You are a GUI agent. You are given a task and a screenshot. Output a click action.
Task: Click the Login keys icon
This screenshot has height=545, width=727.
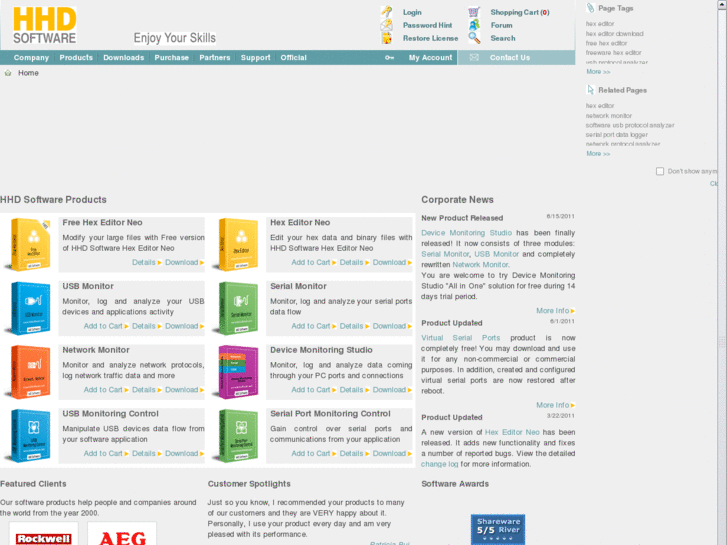[x=386, y=12]
